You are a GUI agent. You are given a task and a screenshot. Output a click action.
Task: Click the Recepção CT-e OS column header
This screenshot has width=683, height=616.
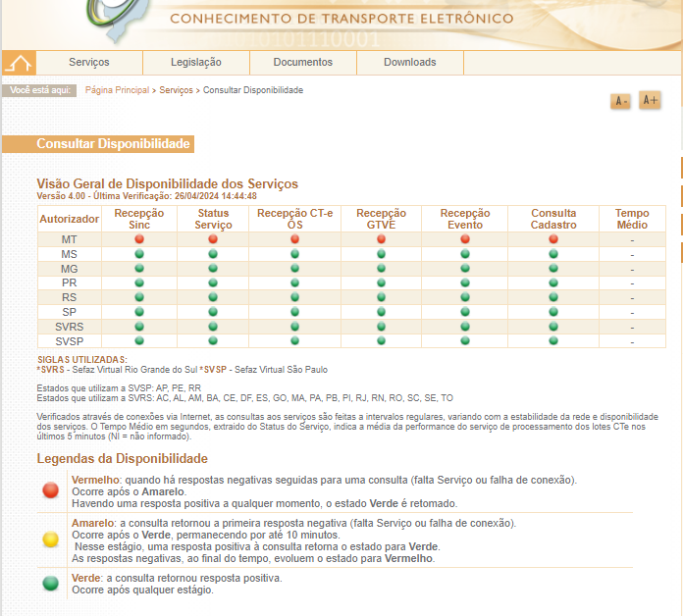295,219
